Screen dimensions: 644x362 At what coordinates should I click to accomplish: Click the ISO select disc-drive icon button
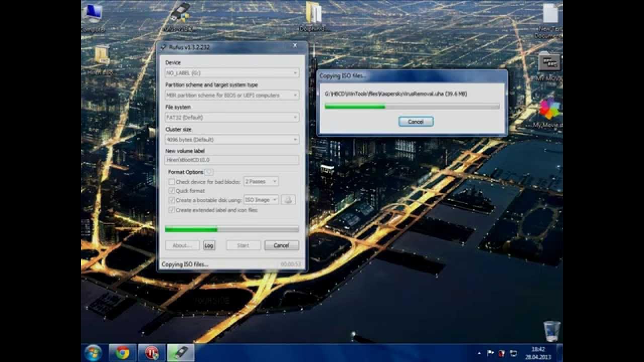[x=288, y=200]
